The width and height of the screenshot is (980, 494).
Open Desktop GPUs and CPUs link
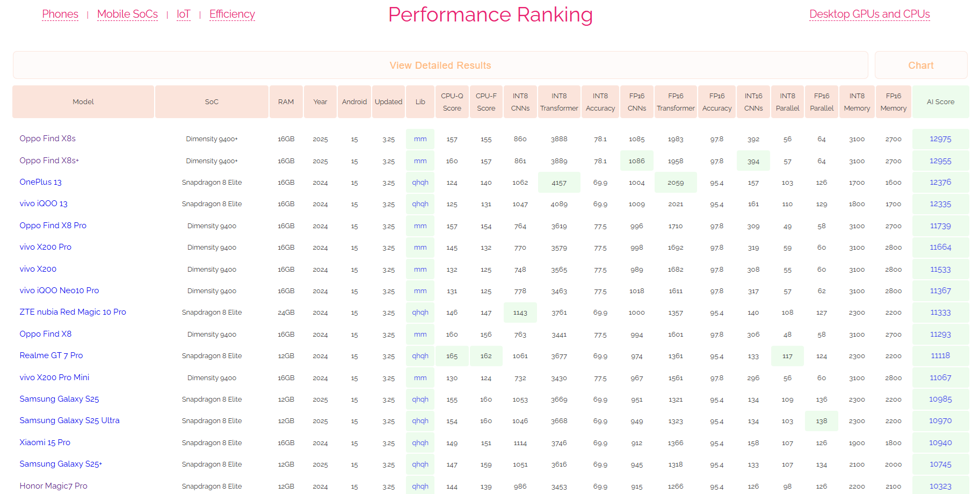click(x=869, y=14)
